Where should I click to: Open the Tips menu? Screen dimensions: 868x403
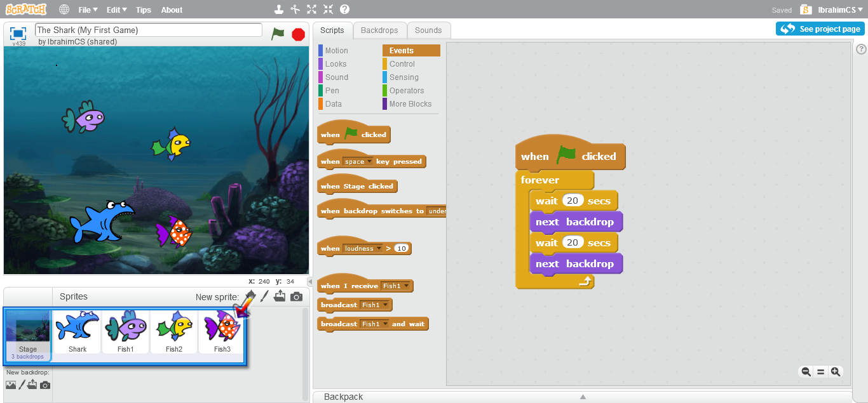click(x=144, y=10)
